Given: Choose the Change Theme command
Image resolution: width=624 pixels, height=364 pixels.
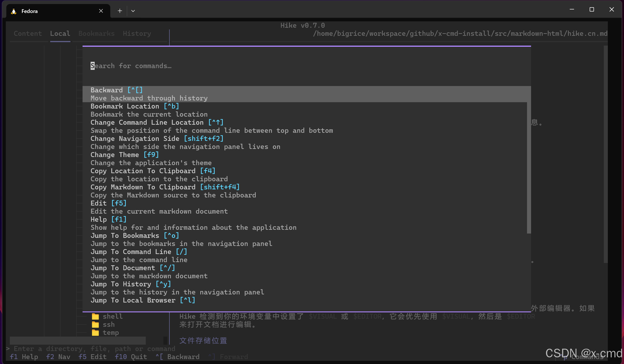Looking at the screenshot, I should (x=125, y=155).
